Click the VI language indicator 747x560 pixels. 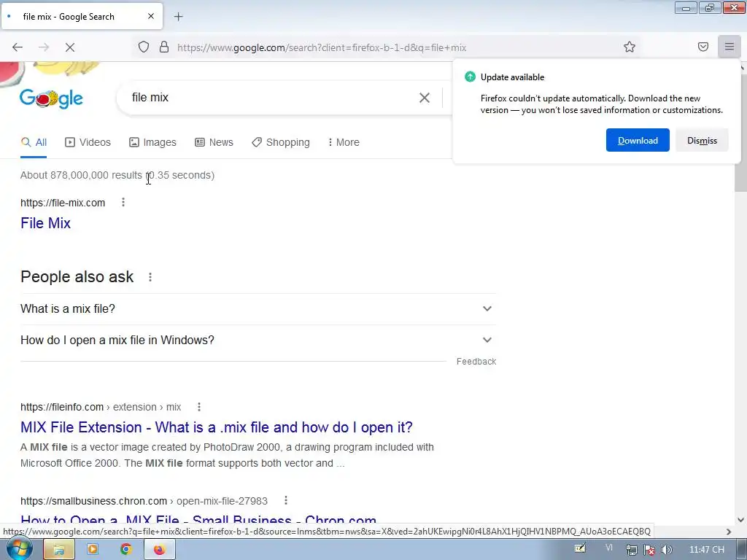click(609, 548)
